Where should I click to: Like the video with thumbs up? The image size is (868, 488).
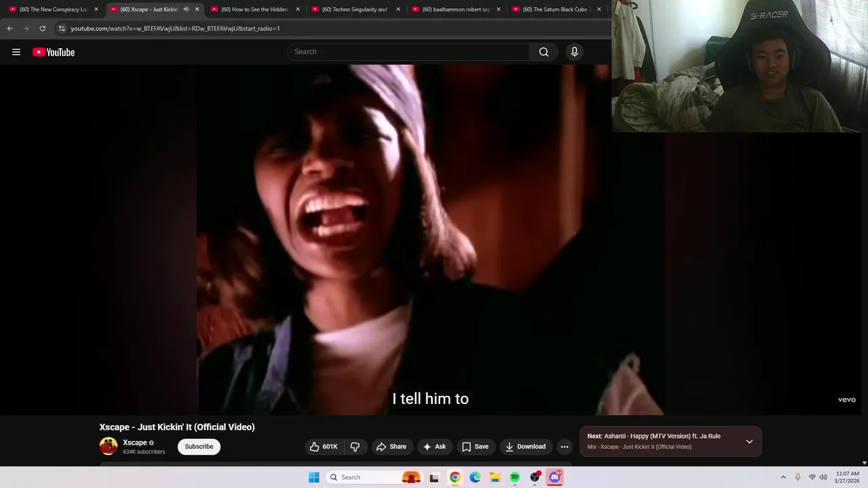click(x=323, y=447)
